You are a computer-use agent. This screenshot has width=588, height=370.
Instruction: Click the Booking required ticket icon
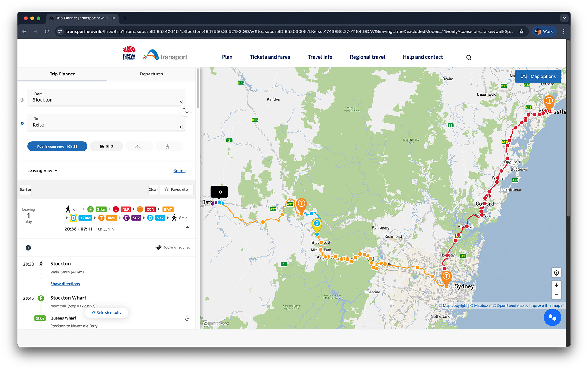159,247
